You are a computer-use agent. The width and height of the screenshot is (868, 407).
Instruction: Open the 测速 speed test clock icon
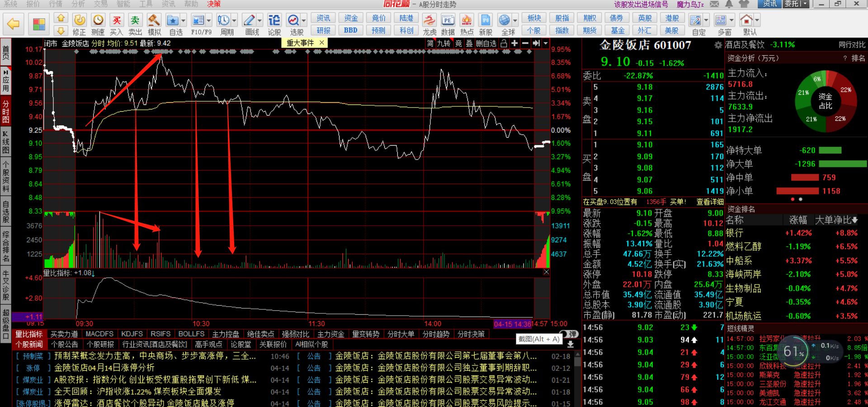pyautogui.click(x=98, y=20)
